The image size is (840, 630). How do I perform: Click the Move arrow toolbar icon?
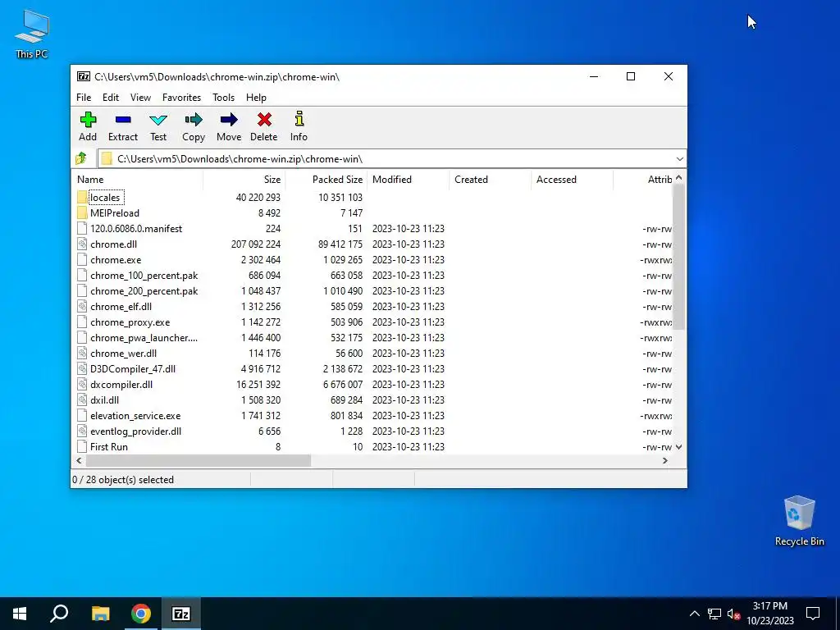pos(229,120)
